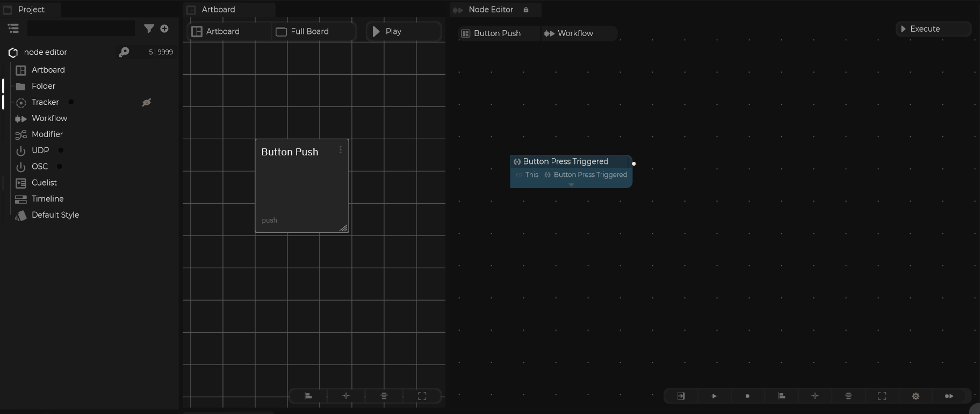Click the filter funnel icon in Project panel

coord(149,28)
